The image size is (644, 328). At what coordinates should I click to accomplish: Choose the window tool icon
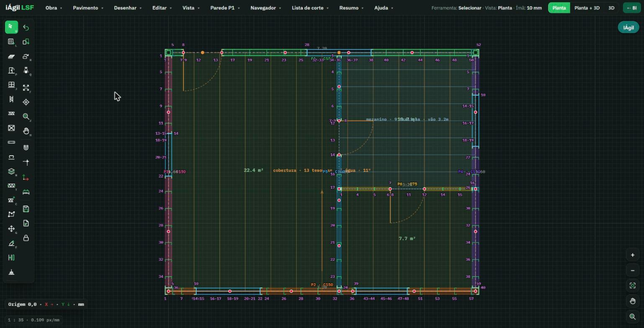[11, 85]
